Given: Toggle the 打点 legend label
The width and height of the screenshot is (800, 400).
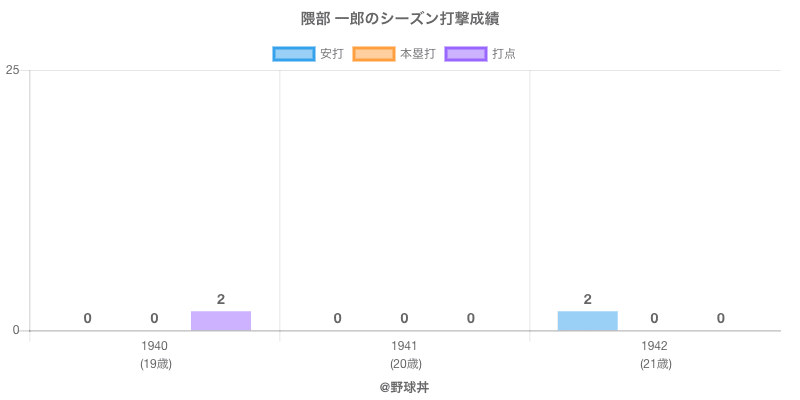Looking at the screenshot, I should 504,54.
